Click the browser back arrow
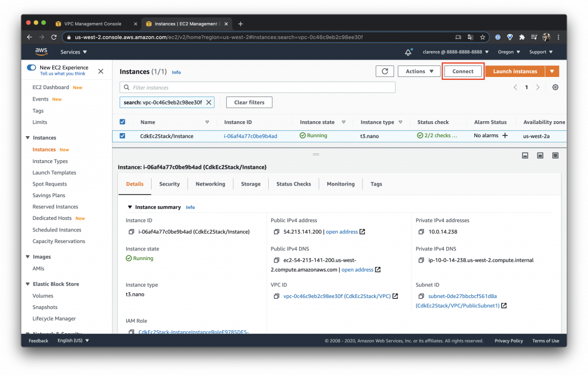This screenshot has width=588, height=375. click(30, 37)
